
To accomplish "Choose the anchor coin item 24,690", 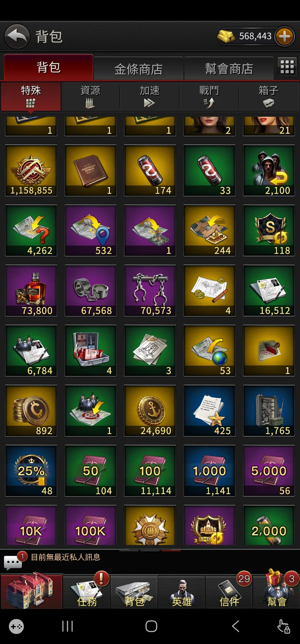I will point(150,411).
